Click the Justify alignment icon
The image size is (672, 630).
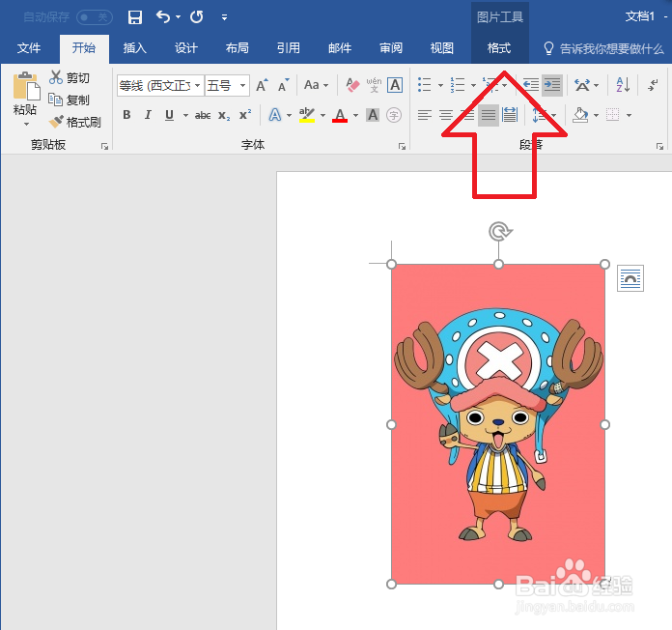(489, 115)
